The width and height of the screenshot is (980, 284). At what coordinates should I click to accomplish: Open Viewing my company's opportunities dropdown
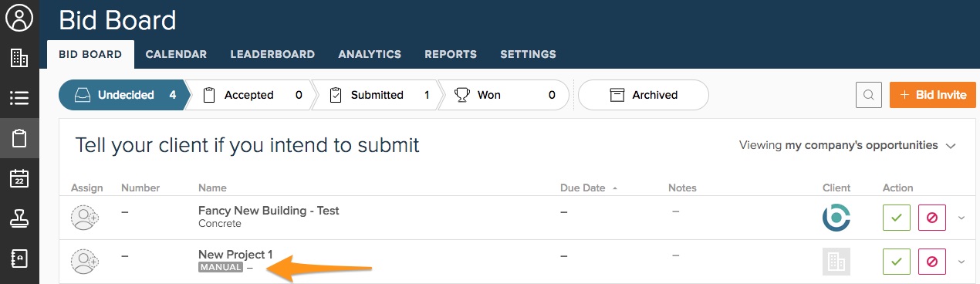click(847, 145)
